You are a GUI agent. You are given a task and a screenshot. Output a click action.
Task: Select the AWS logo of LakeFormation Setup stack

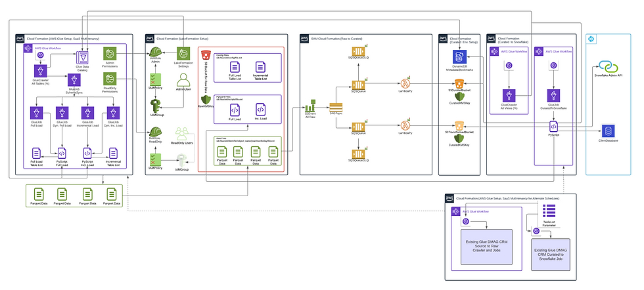pyautogui.click(x=150, y=38)
